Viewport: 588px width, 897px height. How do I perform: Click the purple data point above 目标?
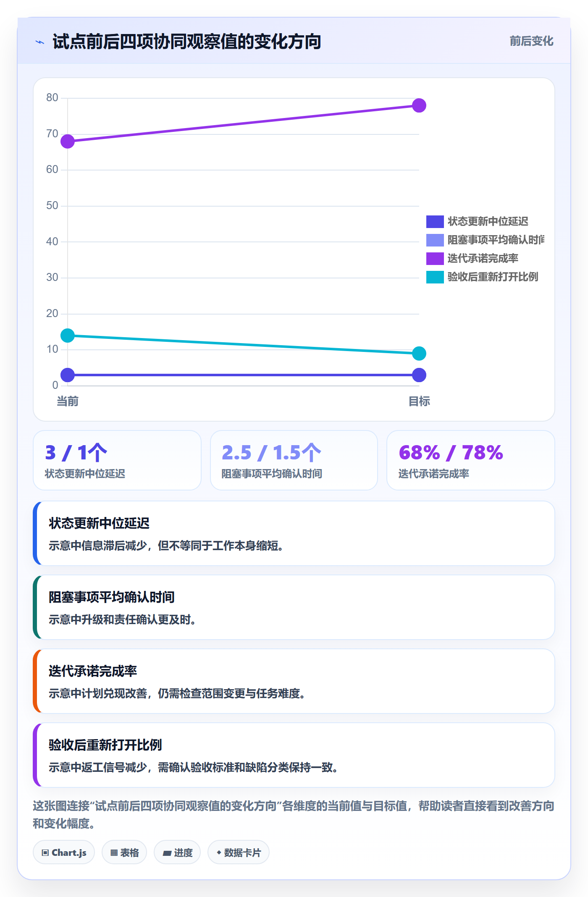pos(419,105)
